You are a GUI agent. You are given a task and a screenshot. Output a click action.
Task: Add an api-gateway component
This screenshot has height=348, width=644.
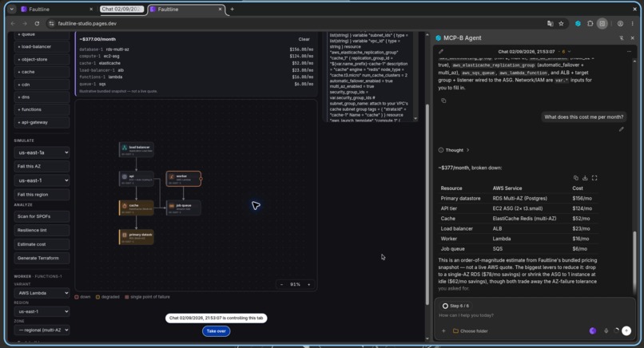[x=42, y=122]
